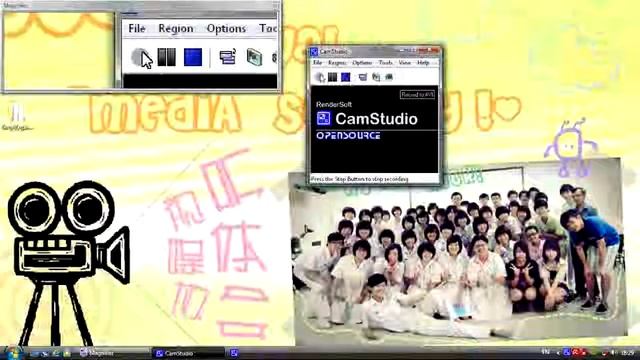Select the desktop shortcut icon below the Magnifier window

[17, 117]
